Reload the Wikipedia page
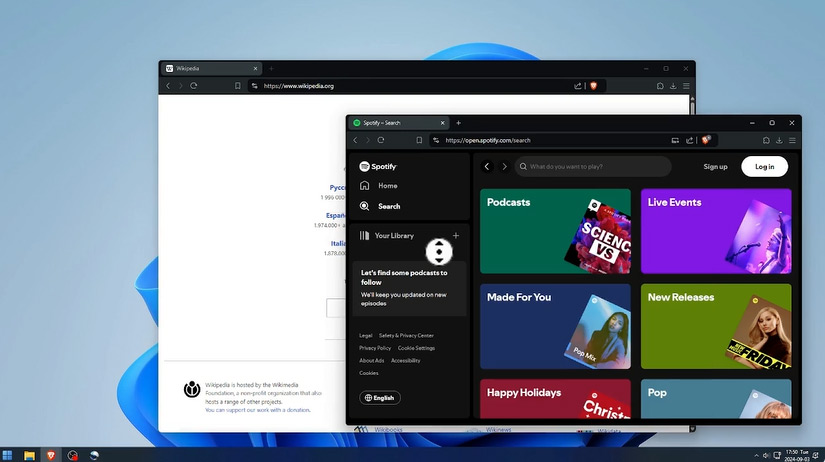The width and height of the screenshot is (825, 462). [x=194, y=86]
